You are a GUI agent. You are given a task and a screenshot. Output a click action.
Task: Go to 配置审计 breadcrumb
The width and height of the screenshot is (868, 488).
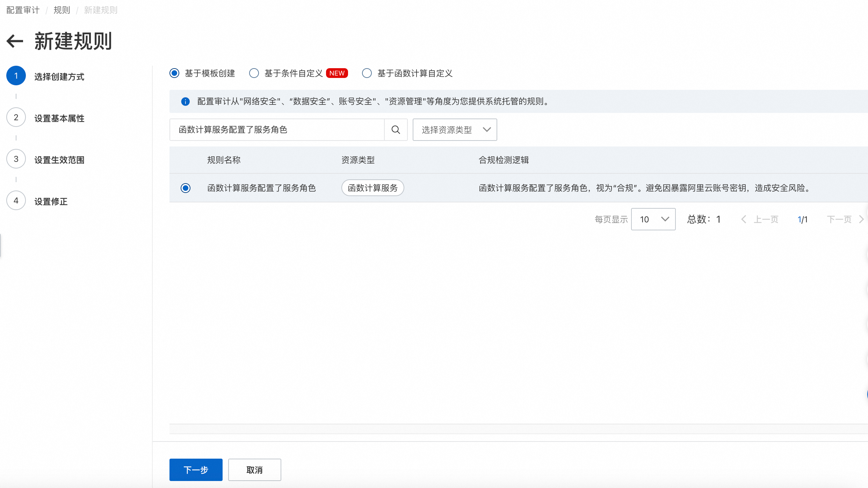[x=23, y=10]
